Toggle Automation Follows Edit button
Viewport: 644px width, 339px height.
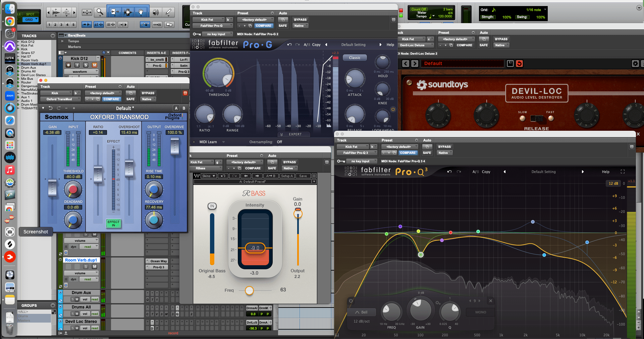[145, 24]
